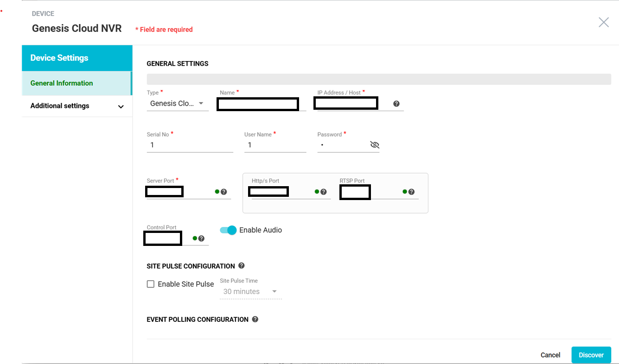Click green status dot for Server Port
This screenshot has height=364, width=619.
[217, 192]
